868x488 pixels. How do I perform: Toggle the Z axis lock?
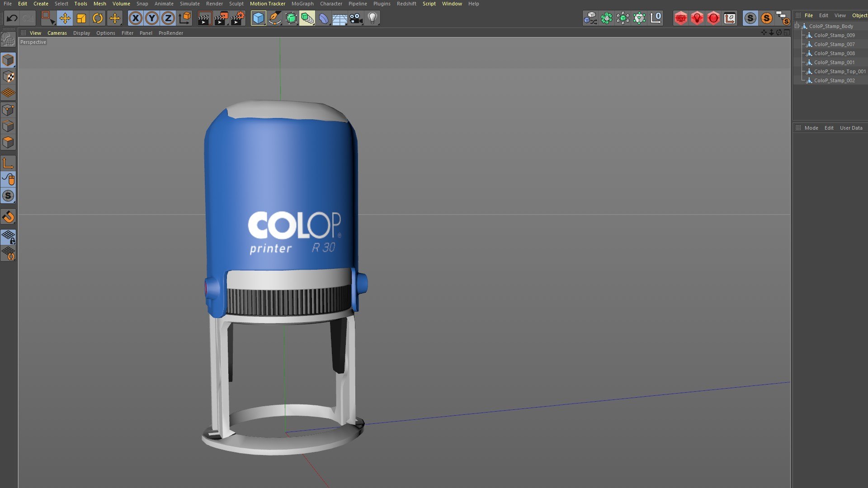click(x=168, y=19)
